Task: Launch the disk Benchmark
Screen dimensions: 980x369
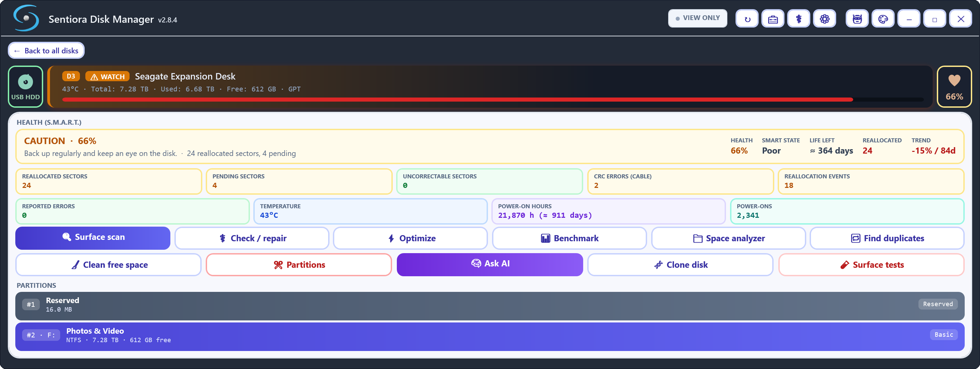Action: click(x=570, y=238)
